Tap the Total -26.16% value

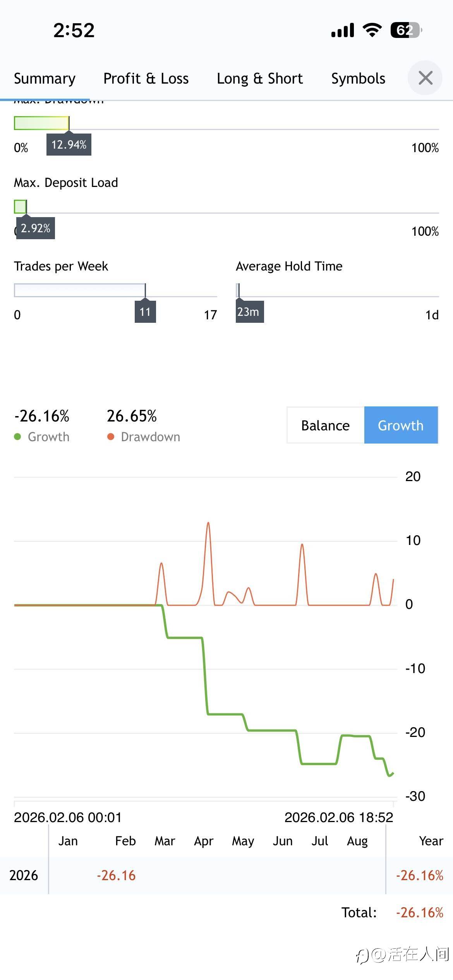[419, 913]
